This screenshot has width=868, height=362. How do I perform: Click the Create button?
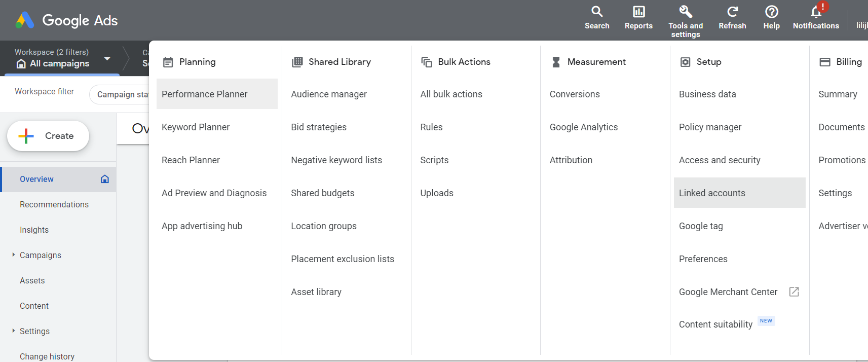pyautogui.click(x=48, y=136)
